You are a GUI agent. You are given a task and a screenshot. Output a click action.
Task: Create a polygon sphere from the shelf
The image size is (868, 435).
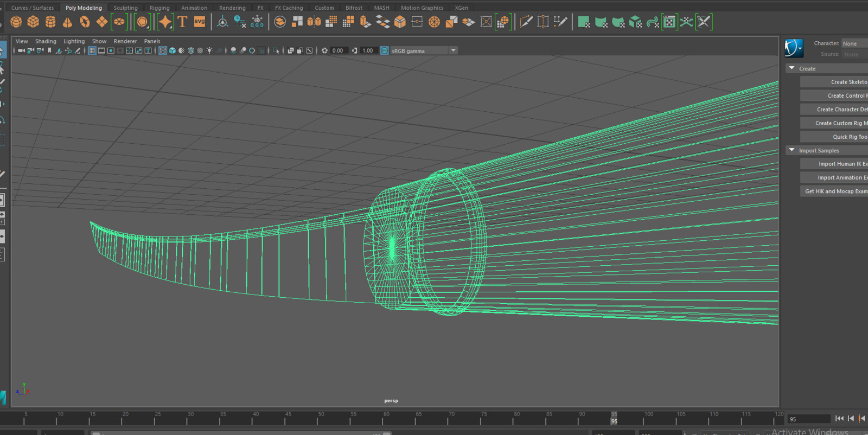16,22
